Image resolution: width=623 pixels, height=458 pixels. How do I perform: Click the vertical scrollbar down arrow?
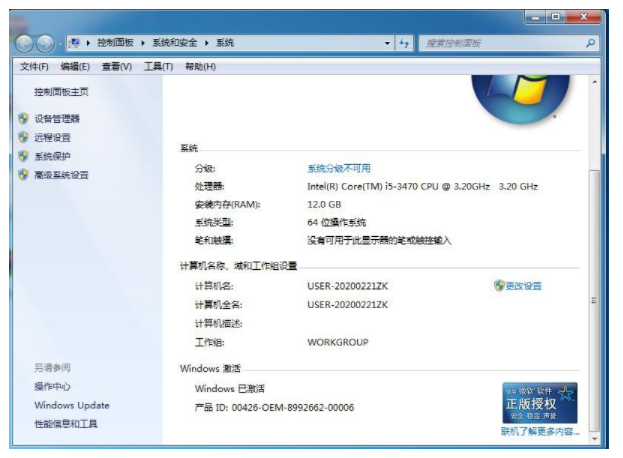click(x=595, y=437)
